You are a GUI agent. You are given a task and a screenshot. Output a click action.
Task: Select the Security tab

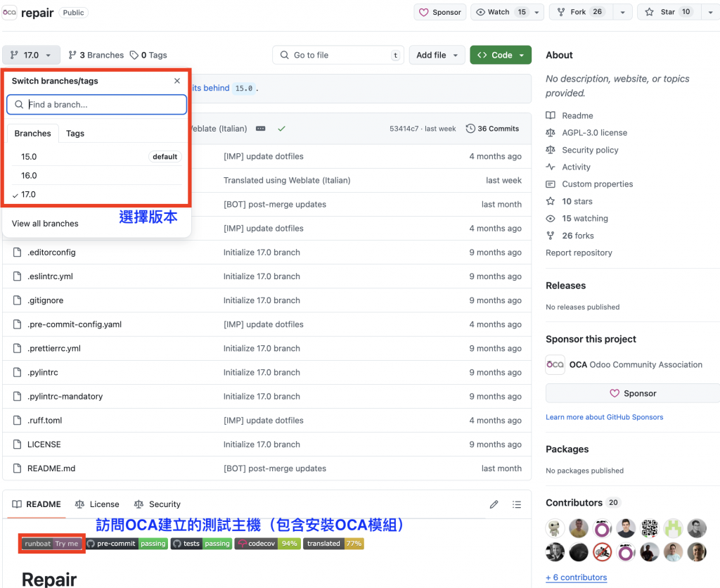tap(157, 504)
